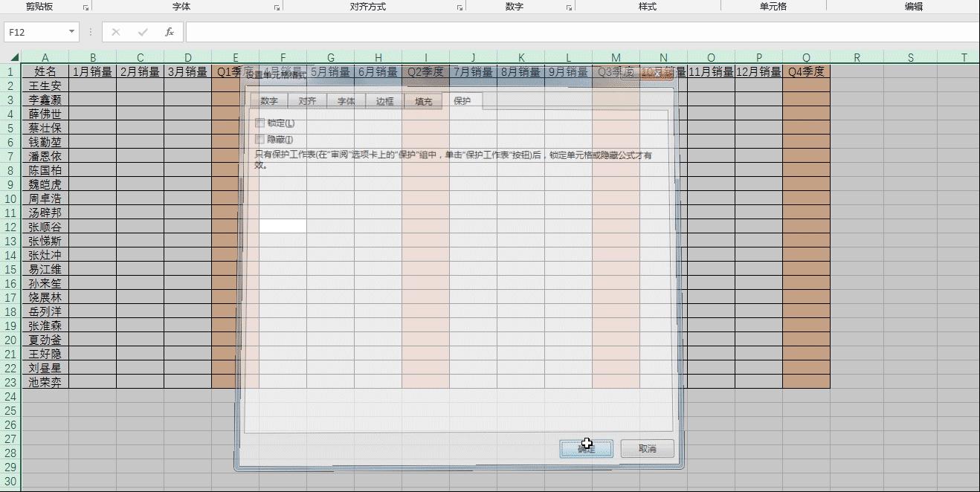The width and height of the screenshot is (980, 492).
Task: Click the cell containing 刘昼星
Action: pos(45,368)
